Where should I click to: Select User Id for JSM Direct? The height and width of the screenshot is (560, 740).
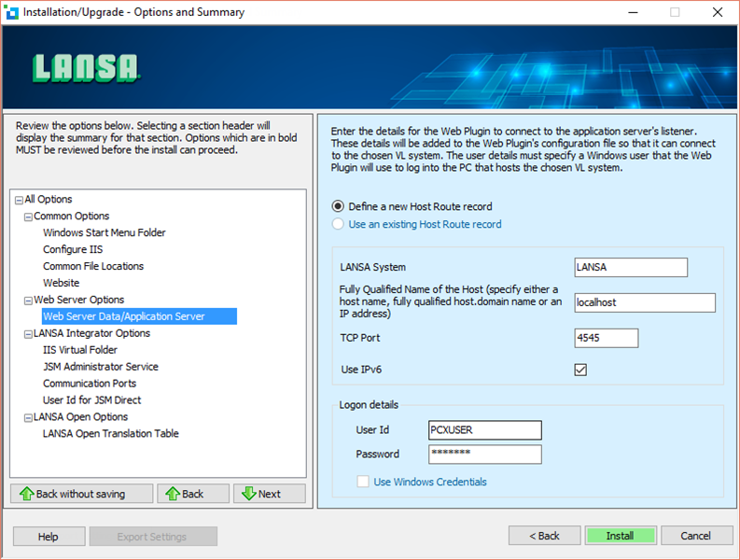92,400
